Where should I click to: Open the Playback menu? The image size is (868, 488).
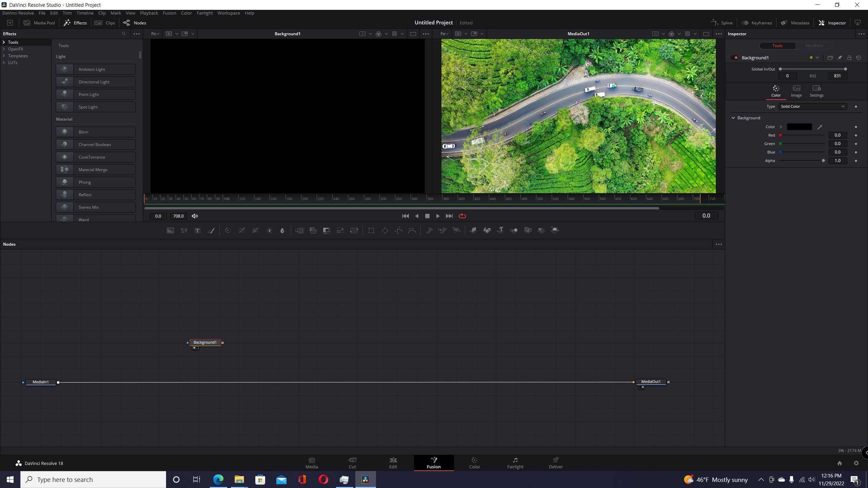point(149,13)
